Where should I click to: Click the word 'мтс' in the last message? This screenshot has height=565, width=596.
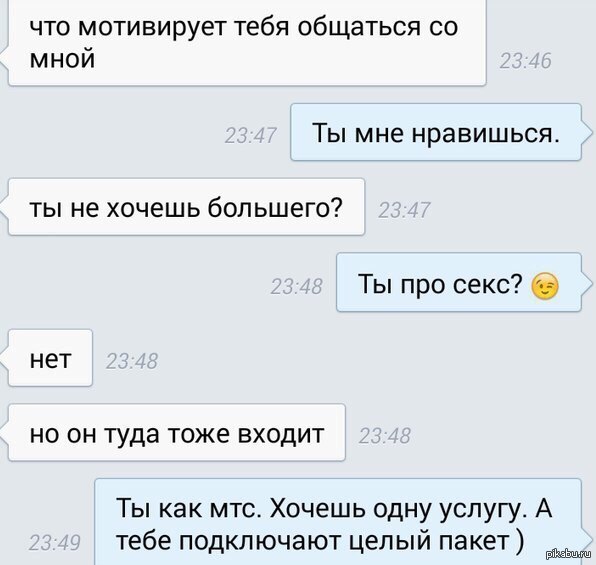(236, 509)
